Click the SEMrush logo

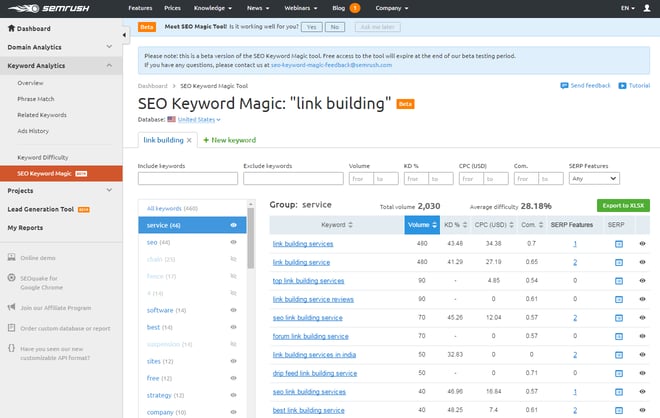(48, 8)
